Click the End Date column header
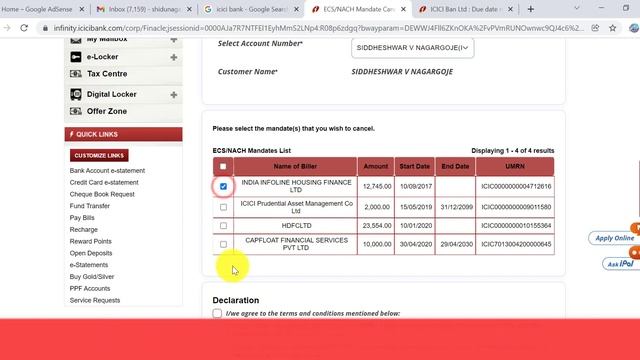The height and width of the screenshot is (360, 640). [455, 167]
